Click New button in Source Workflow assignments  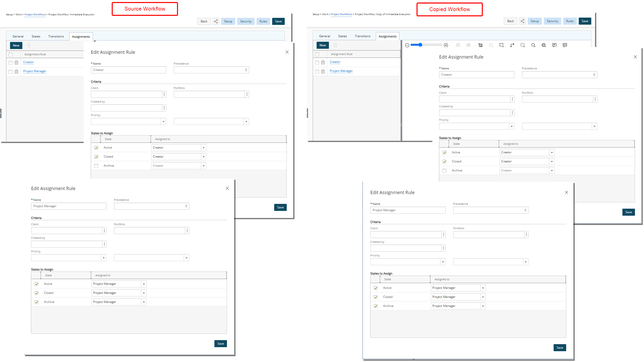16,46
